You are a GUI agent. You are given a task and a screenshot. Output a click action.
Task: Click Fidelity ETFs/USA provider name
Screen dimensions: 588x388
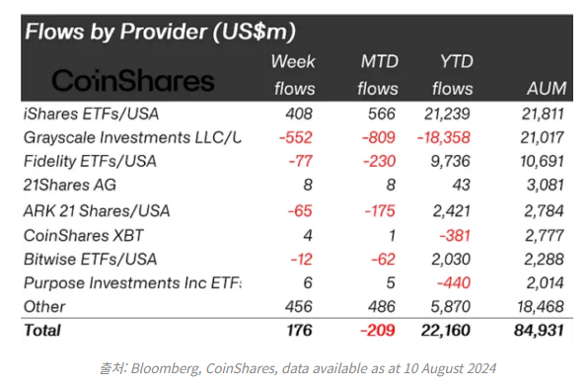(x=90, y=161)
